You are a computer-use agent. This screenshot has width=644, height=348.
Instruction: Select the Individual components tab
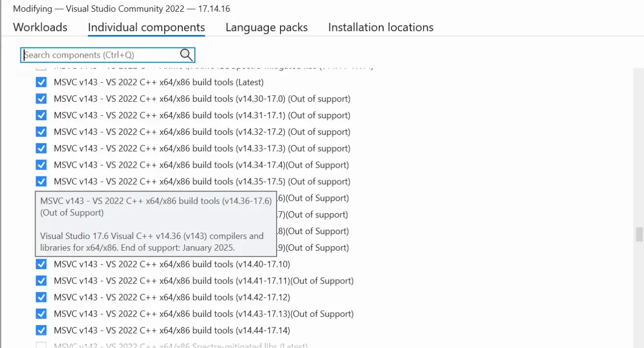click(x=146, y=27)
